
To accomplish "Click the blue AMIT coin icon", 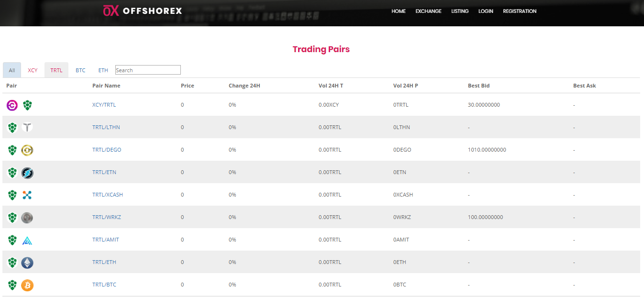I will click(27, 240).
